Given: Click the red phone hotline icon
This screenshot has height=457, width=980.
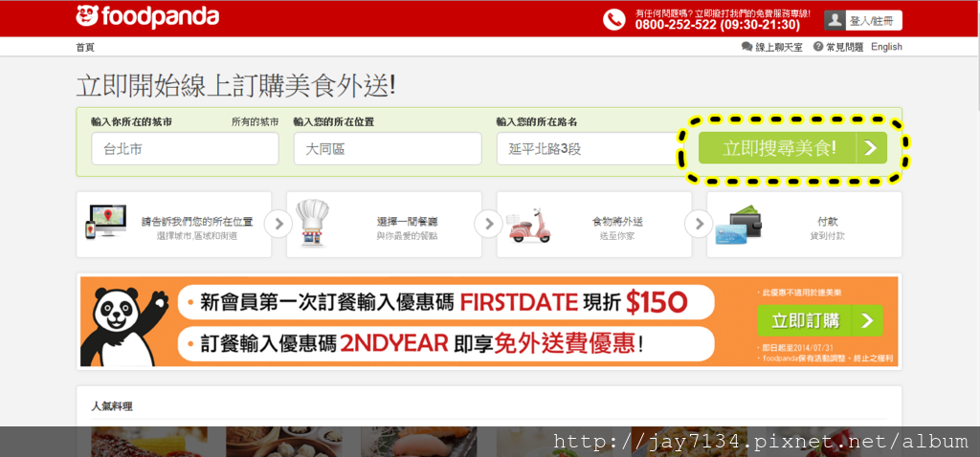Looking at the screenshot, I should click(x=613, y=19).
